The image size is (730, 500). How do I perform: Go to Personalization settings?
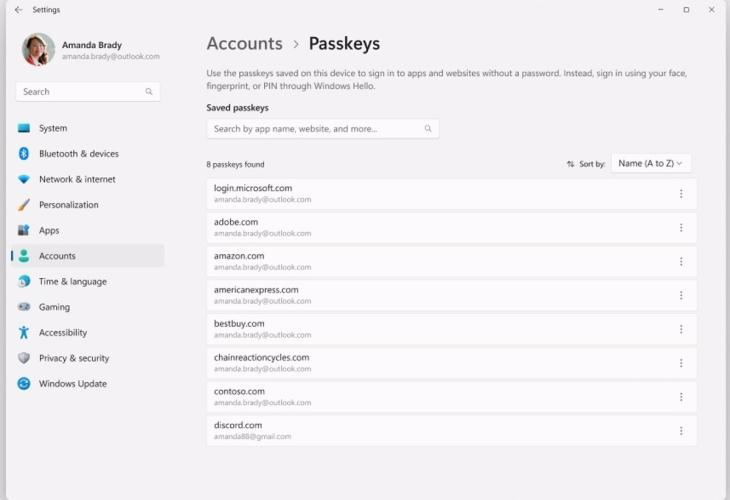pos(68,205)
